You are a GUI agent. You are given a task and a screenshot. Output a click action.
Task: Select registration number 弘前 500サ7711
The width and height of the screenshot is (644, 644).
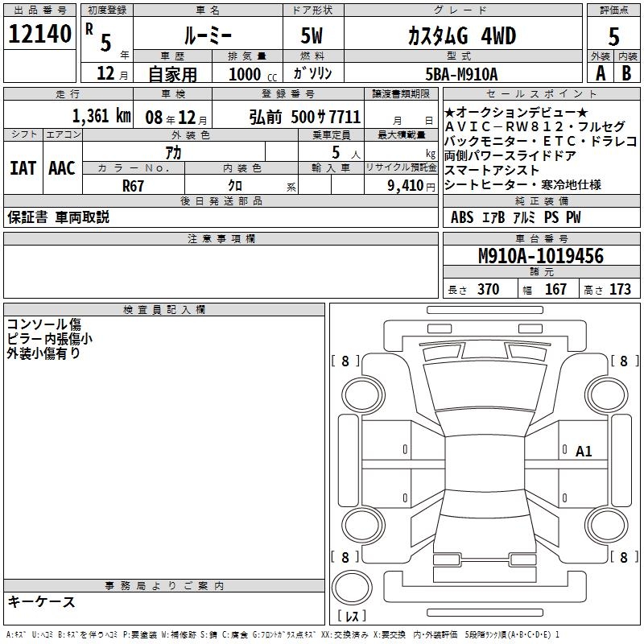tap(305, 117)
